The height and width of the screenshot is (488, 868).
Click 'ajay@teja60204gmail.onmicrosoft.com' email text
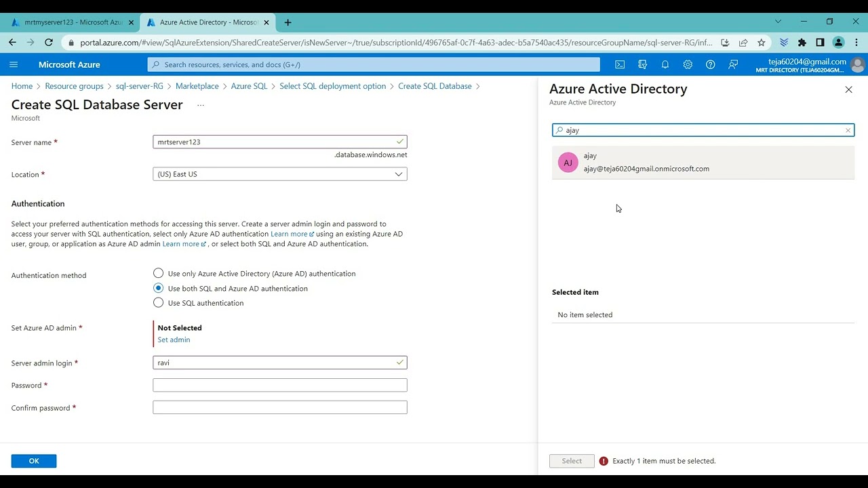coord(646,169)
